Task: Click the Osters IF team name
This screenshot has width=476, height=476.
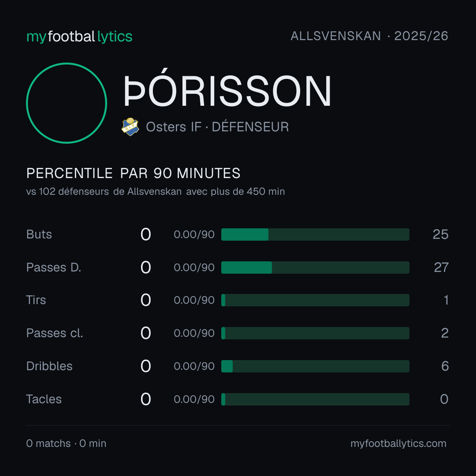Action: [174, 127]
